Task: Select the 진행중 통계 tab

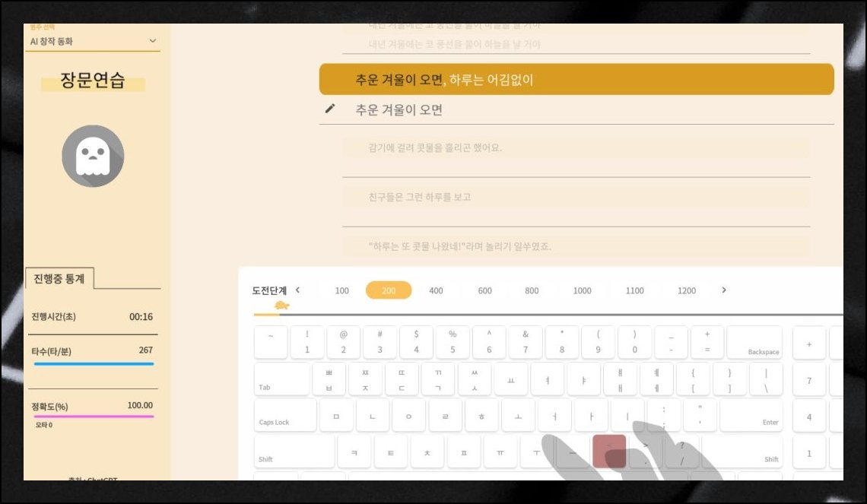Action: [x=59, y=278]
